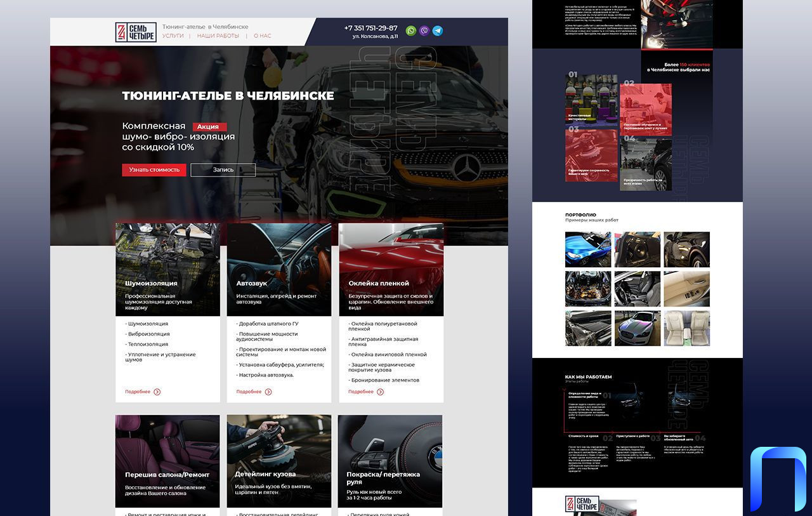
Task: Click the Запись button
Action: point(223,170)
